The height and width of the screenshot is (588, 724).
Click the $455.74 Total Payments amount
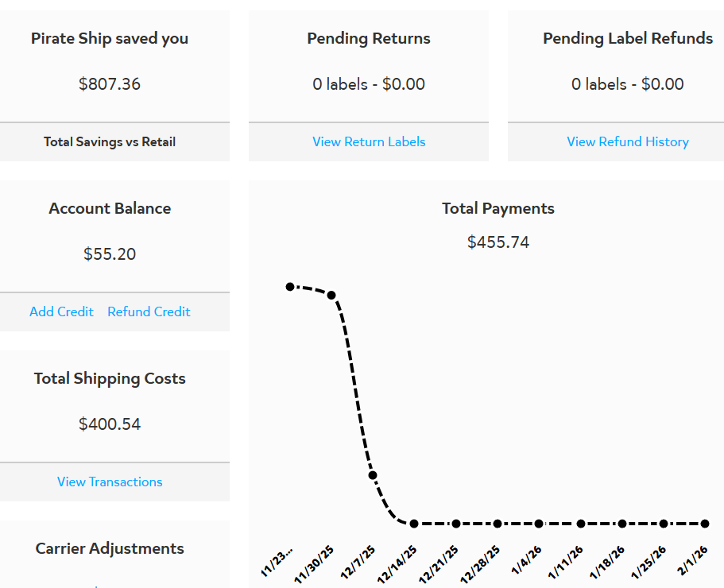pos(498,242)
